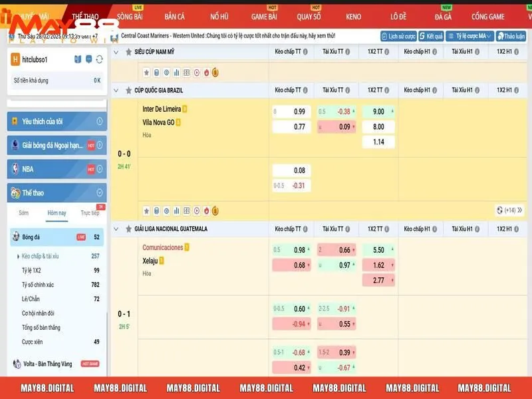The height and width of the screenshot is (399, 532).
Task: Collapse the Giải Liga Nacional Guatemala league
Action: 116,229
